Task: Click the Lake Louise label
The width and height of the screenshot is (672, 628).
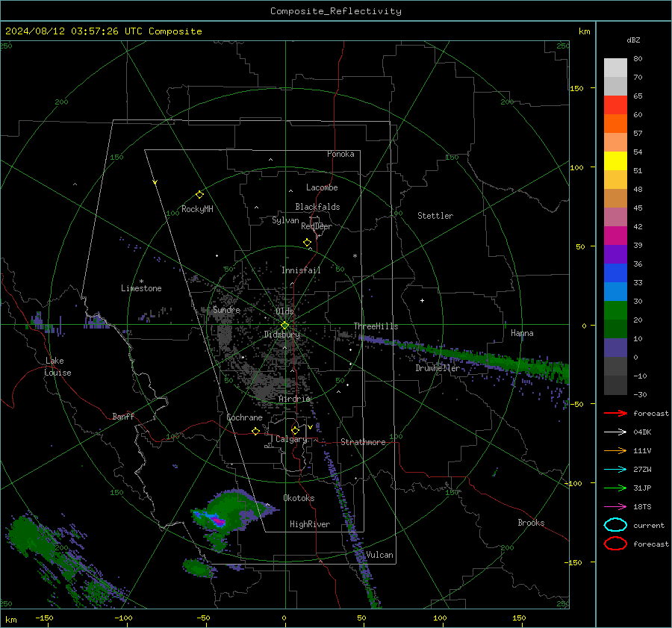Action: pos(58,367)
